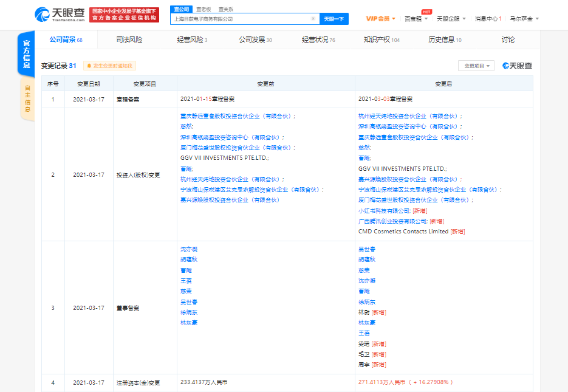Click the 天眼查 watermark logo above table

click(517, 66)
